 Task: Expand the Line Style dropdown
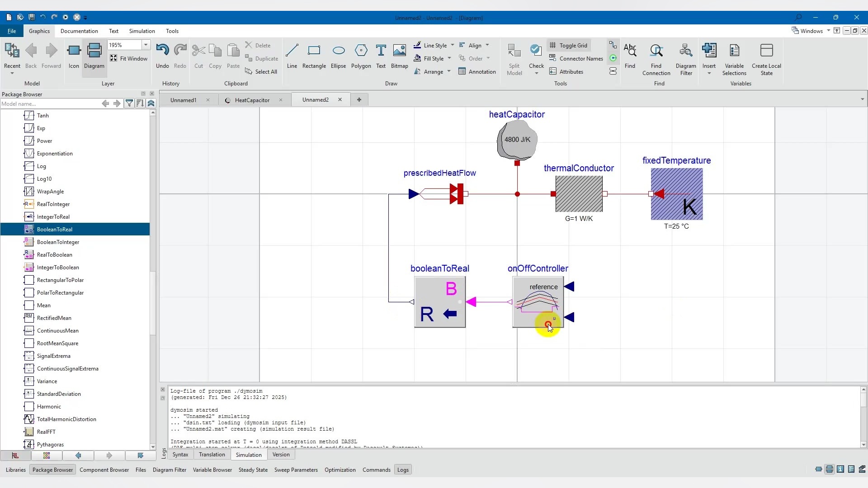[x=452, y=45]
